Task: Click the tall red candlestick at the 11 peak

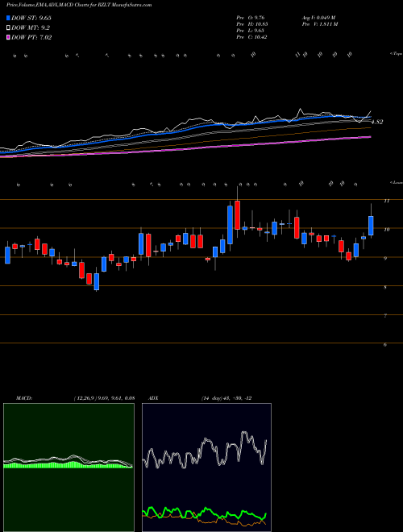Action: tap(238, 215)
